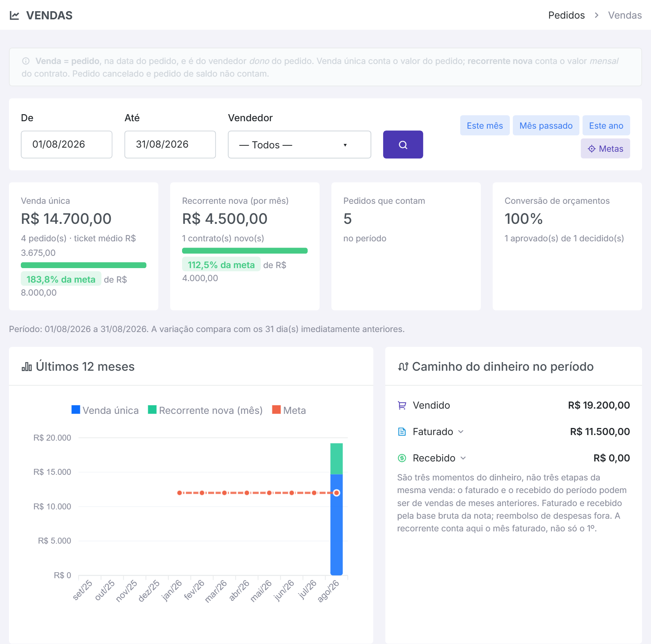
Task: Click the R$ 14.700,00 Venda única value
Action: (66, 219)
